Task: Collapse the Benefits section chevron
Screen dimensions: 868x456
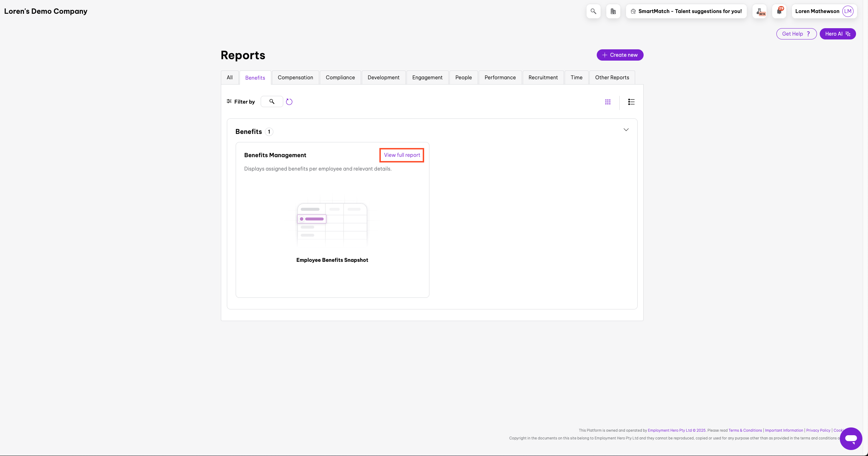Action: (x=626, y=130)
